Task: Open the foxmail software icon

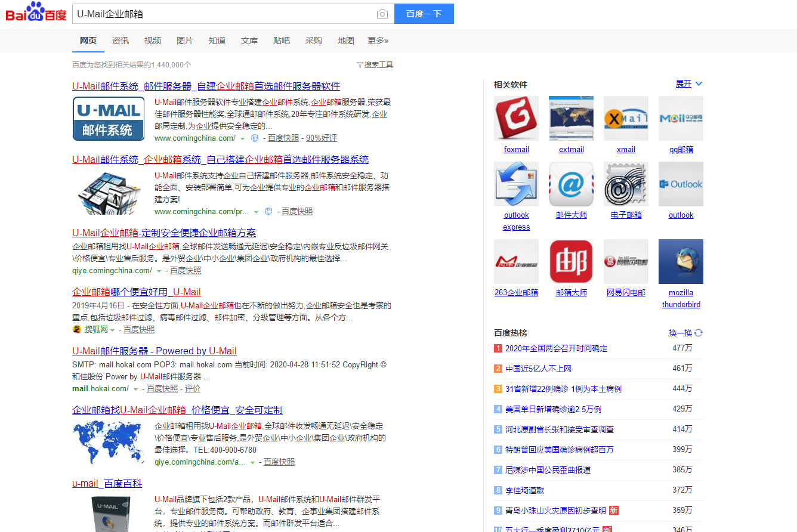Action: pyautogui.click(x=516, y=118)
